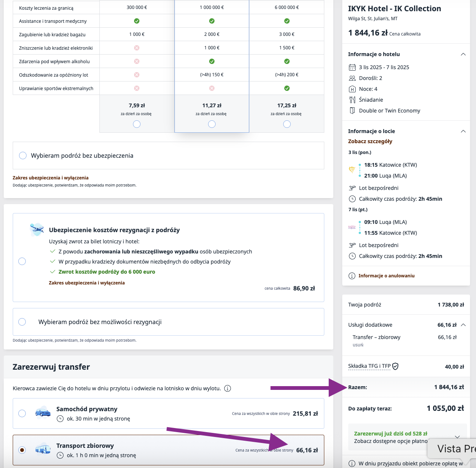
Task: Click plane icon beside return 'Lot bezpośredni'
Action: point(352,245)
